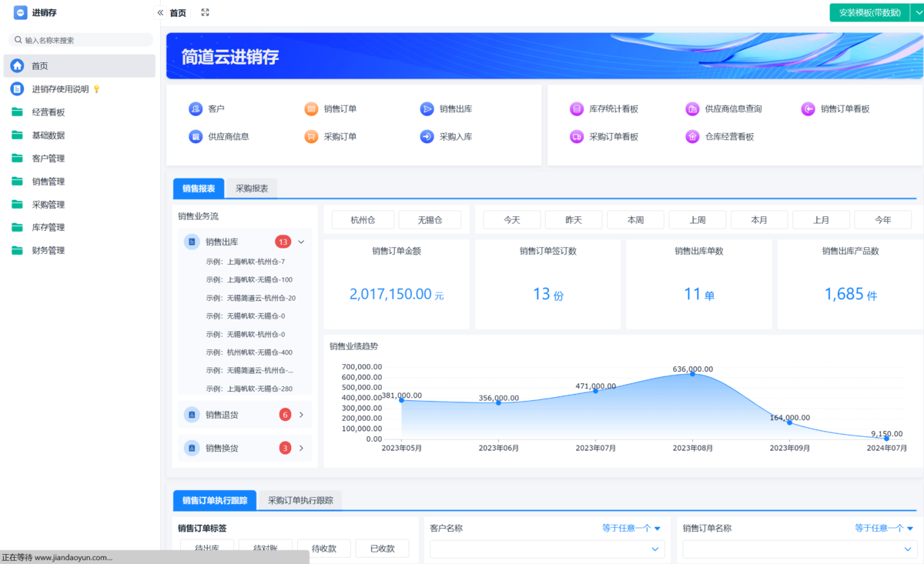Toggle the 杭州仓 warehouse filter

[x=363, y=220]
